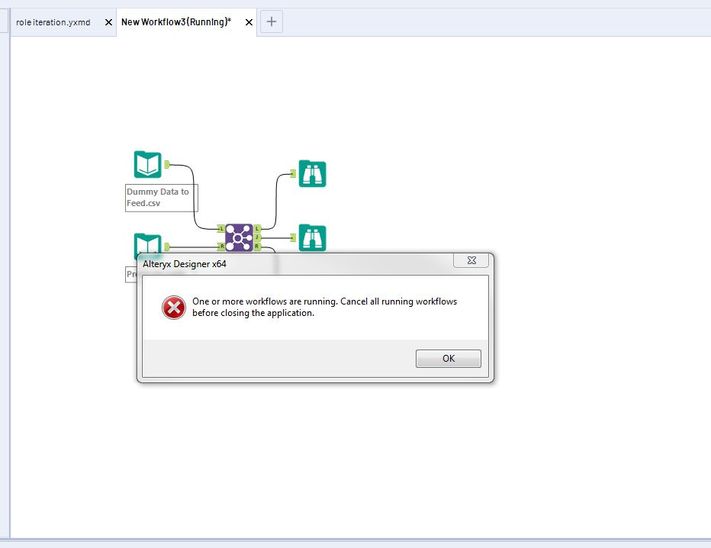Click the red error icon in the dialog

(174, 308)
